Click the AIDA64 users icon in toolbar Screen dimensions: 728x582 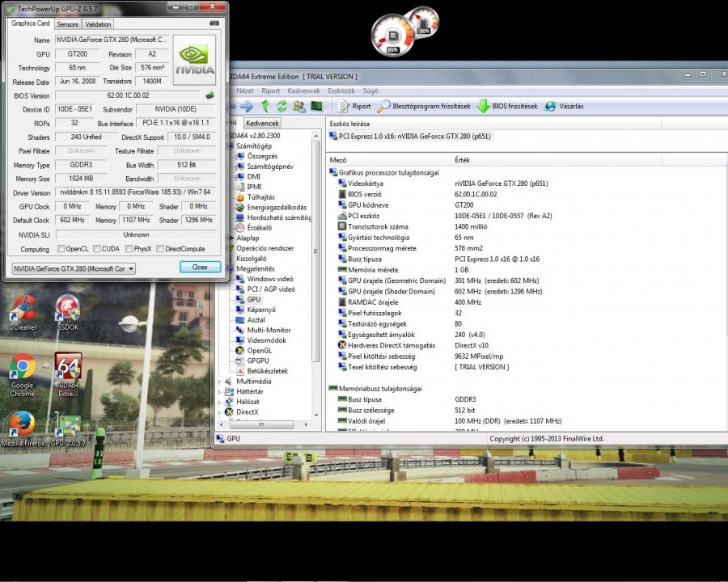pos(299,106)
